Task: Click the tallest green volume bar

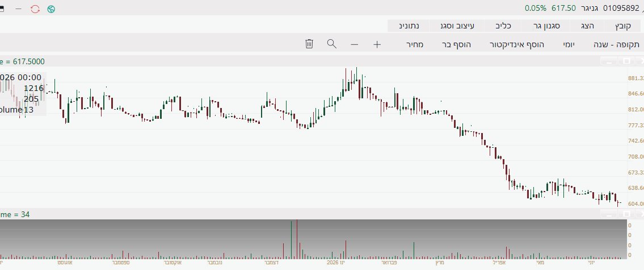Action: tap(291, 239)
